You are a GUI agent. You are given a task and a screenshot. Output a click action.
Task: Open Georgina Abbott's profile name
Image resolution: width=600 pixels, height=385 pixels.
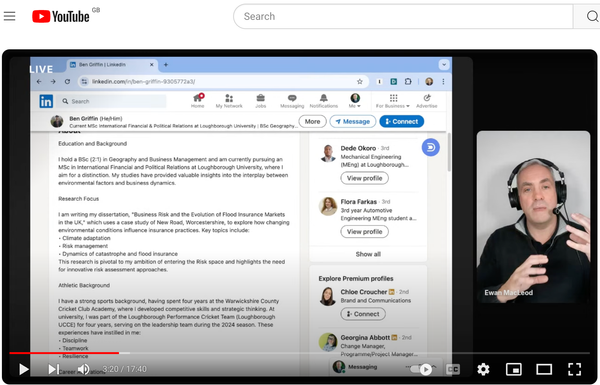[x=365, y=337]
